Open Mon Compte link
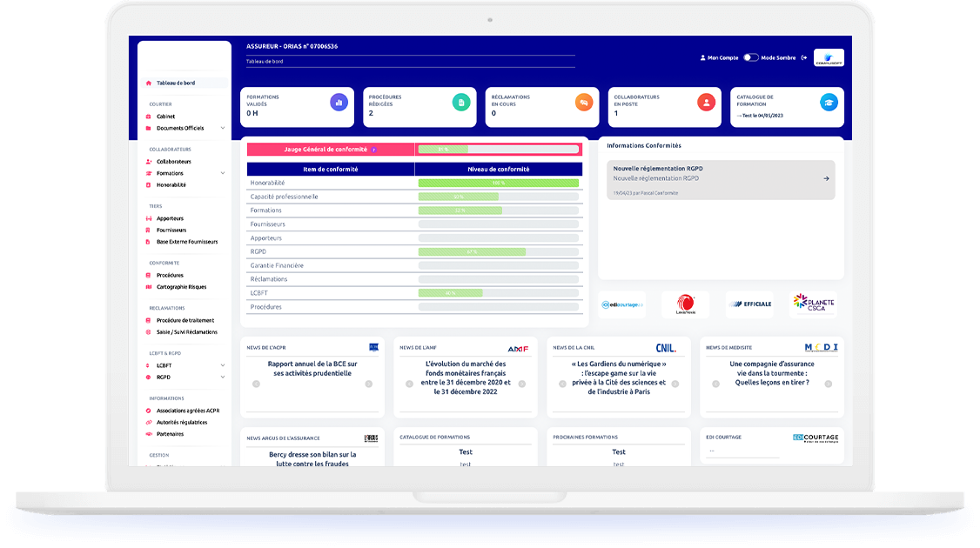The image size is (980, 548). pos(722,58)
